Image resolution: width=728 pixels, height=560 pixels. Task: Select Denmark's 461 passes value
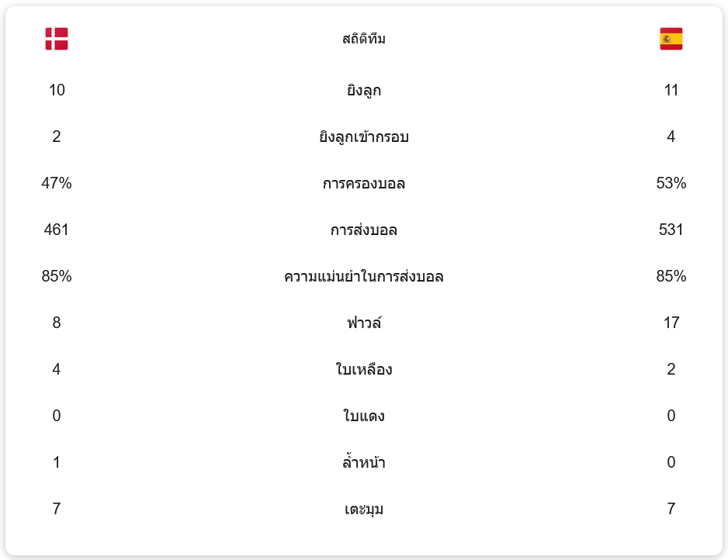click(x=57, y=230)
